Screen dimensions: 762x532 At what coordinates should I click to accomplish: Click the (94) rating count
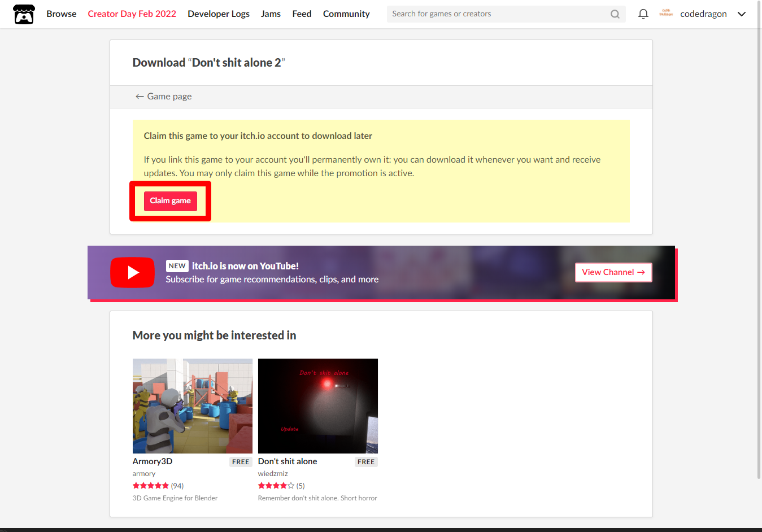click(177, 486)
